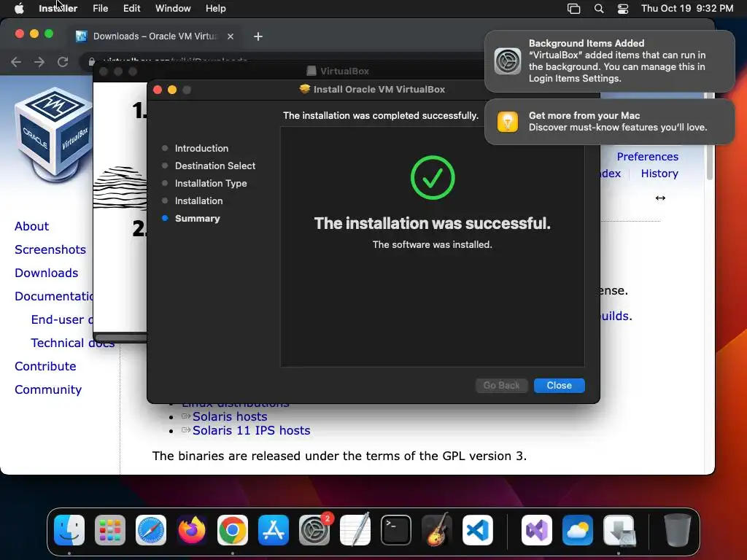Open the Community sidebar link
This screenshot has width=747, height=560.
(48, 389)
